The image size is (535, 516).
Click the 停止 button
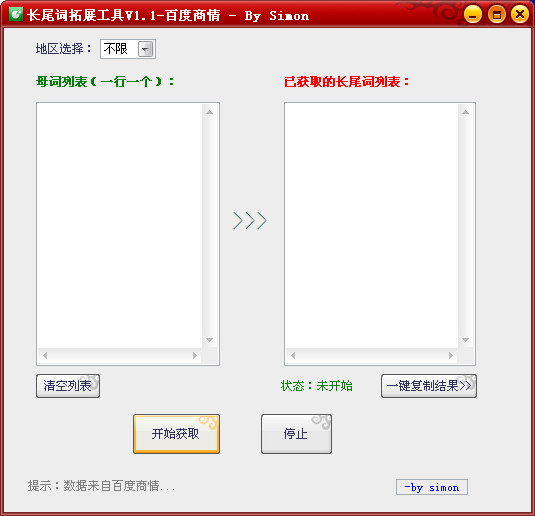(296, 434)
